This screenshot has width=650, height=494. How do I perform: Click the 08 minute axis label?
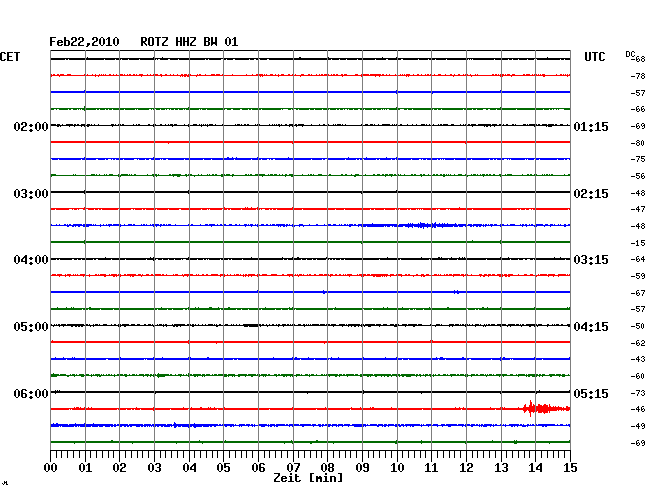(327, 468)
